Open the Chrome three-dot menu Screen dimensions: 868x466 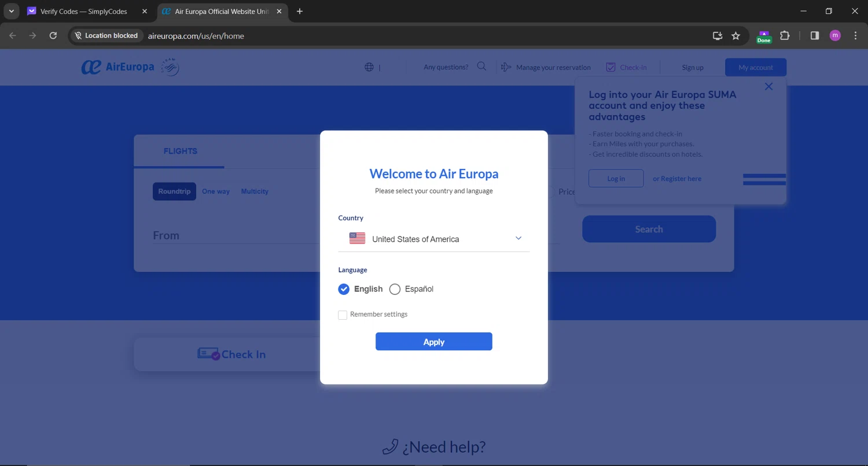[x=855, y=36]
